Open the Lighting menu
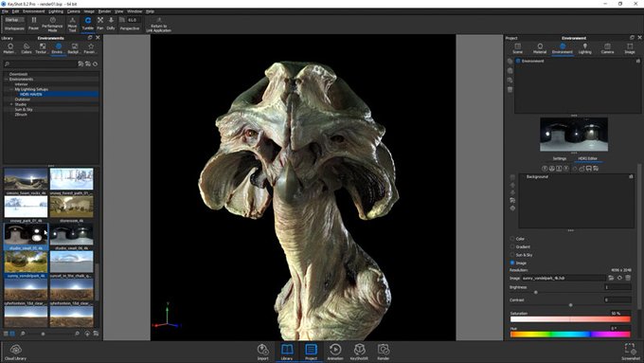644x363 pixels. 56,11
